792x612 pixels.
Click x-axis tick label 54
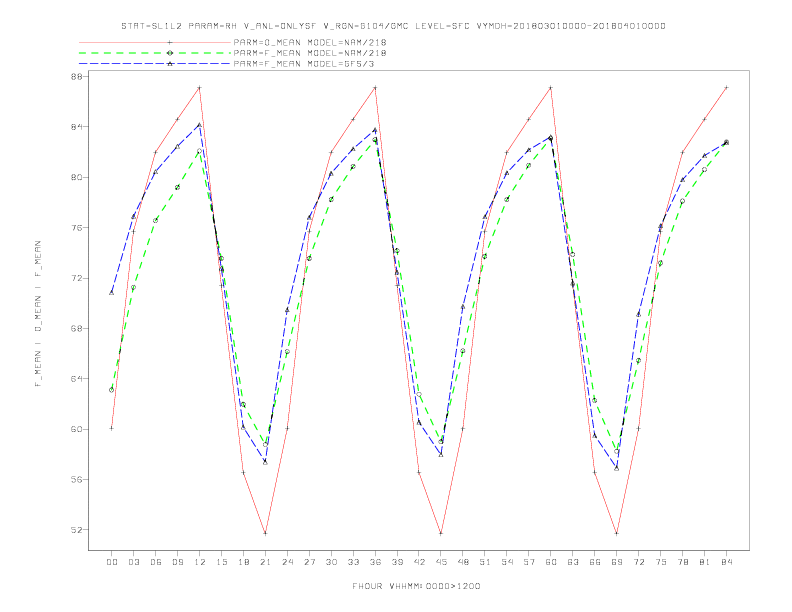tap(507, 562)
